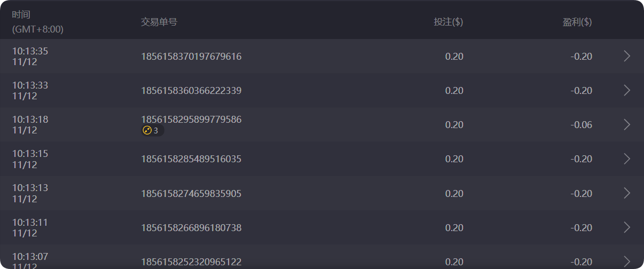Click the 10:13:13 timestamp cell
The image size is (644, 269).
30,193
